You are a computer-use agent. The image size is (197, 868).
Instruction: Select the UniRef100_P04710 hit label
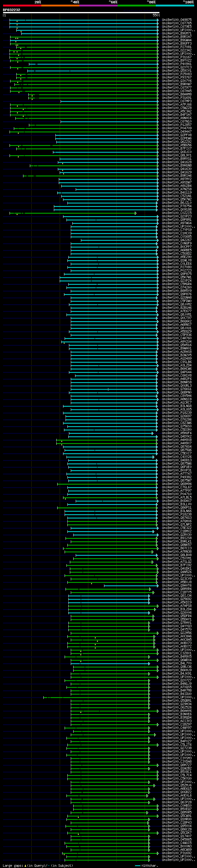(x=177, y=494)
